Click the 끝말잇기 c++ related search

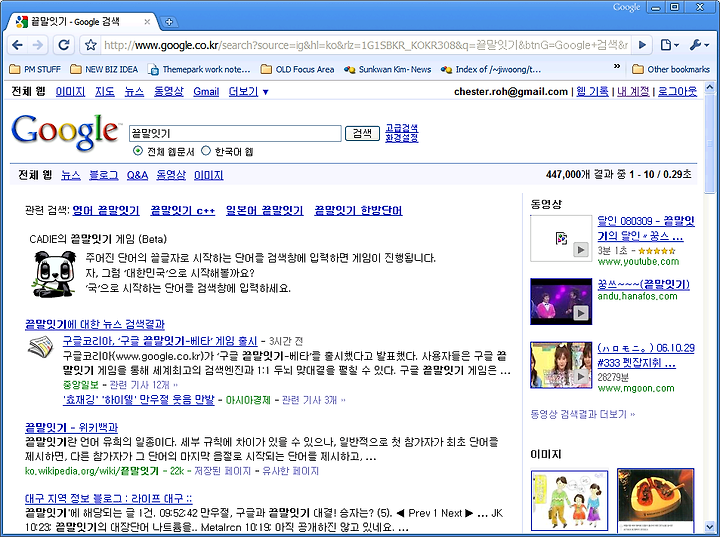(183, 210)
